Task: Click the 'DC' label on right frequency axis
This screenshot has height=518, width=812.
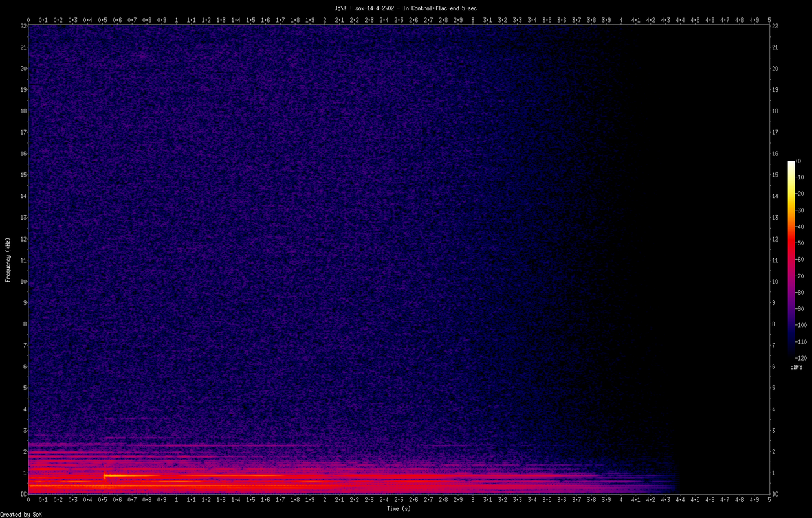Action: pos(775,494)
